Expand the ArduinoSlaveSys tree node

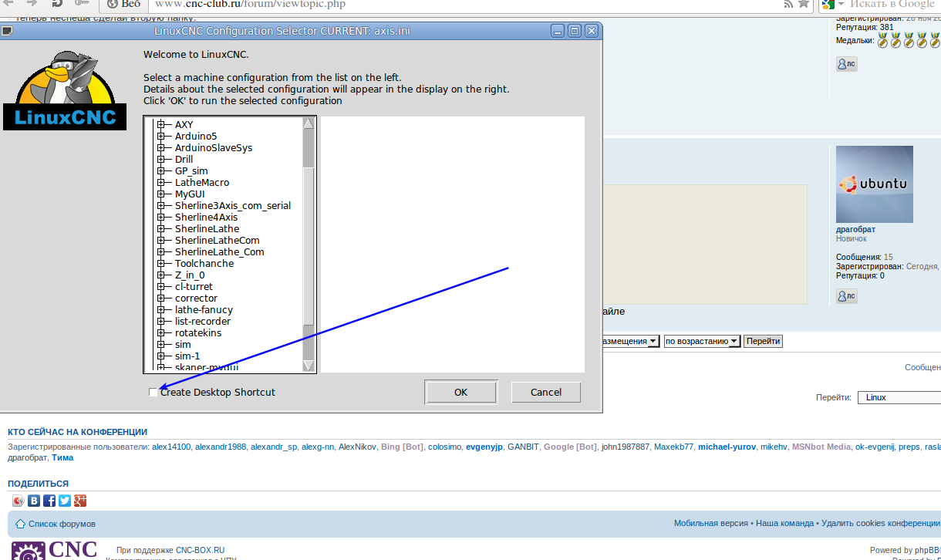point(161,147)
